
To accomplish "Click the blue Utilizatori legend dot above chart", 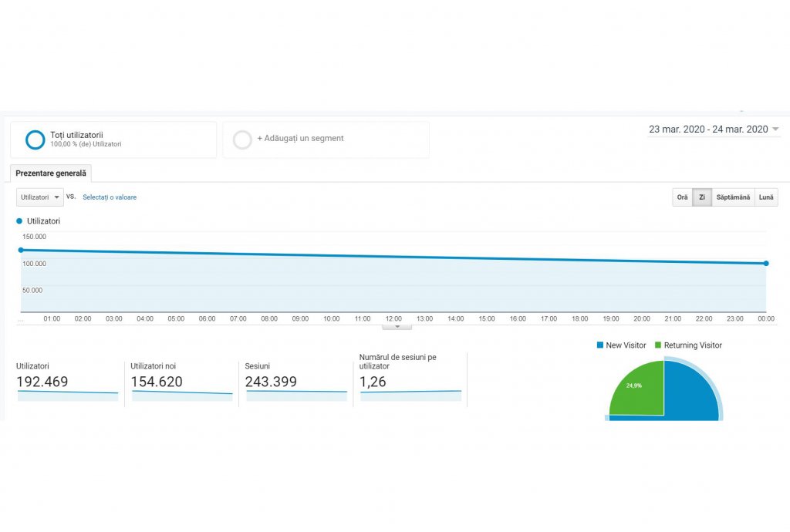I will [19, 221].
